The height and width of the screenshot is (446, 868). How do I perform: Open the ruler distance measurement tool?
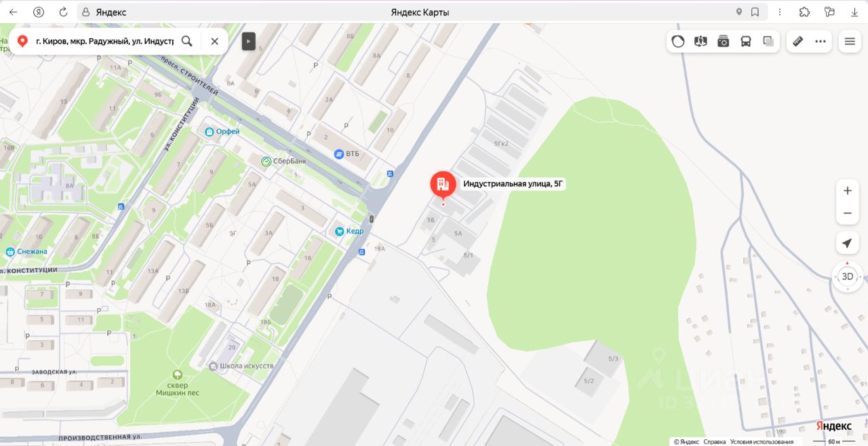click(x=797, y=41)
